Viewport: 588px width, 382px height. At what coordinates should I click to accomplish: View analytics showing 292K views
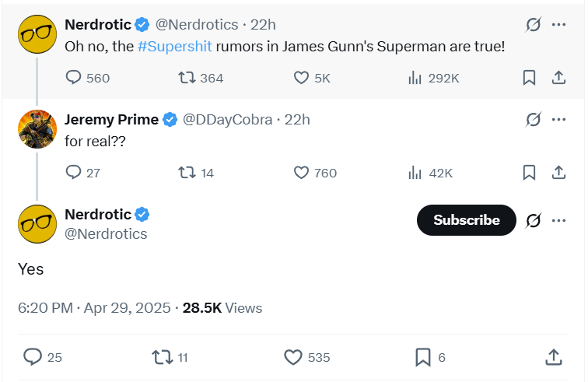tap(415, 78)
